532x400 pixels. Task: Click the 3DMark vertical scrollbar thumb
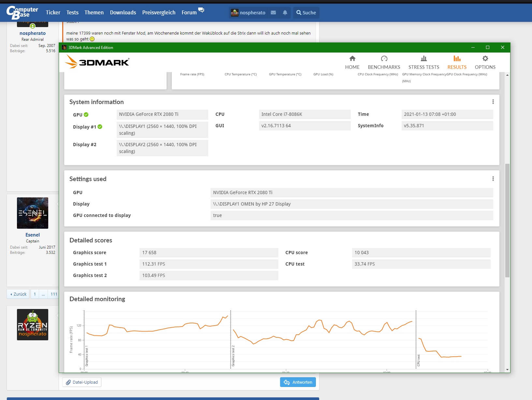(507, 221)
